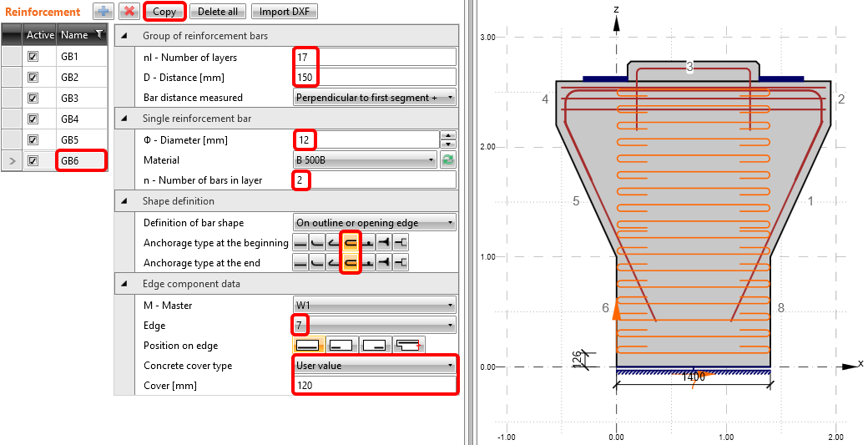This screenshot has width=868, height=445.
Task: Select straight bar anchorage type at the beginning
Action: [x=300, y=243]
